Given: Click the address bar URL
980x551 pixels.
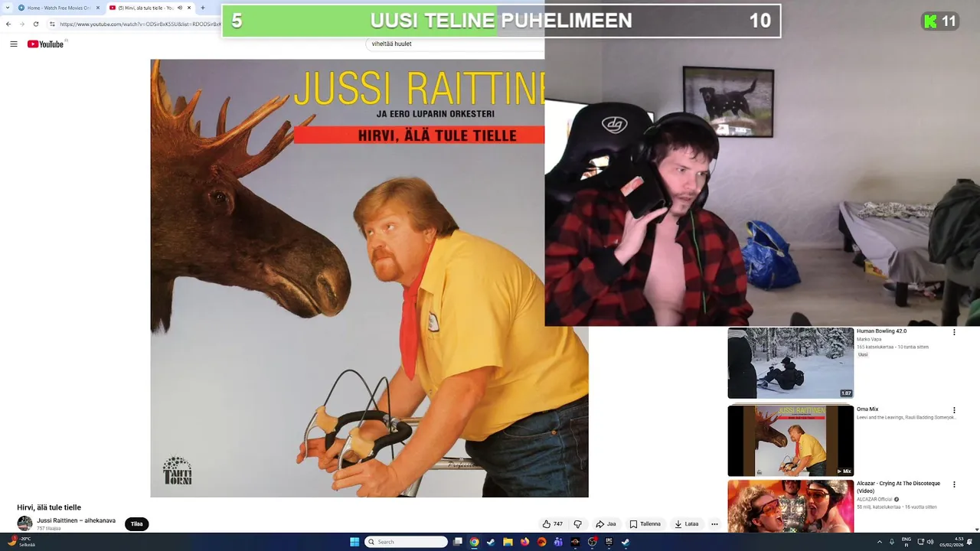Looking at the screenshot, I should (140, 24).
